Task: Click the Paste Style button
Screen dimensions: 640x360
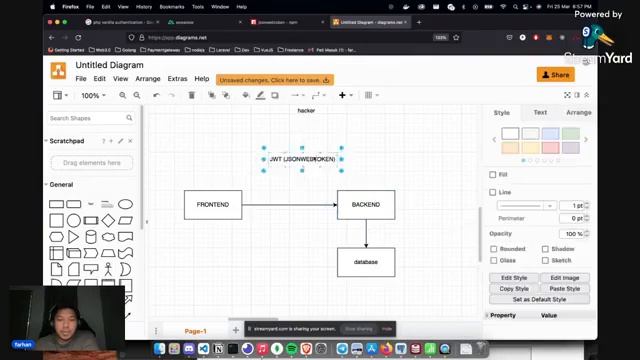Action: 564,289
